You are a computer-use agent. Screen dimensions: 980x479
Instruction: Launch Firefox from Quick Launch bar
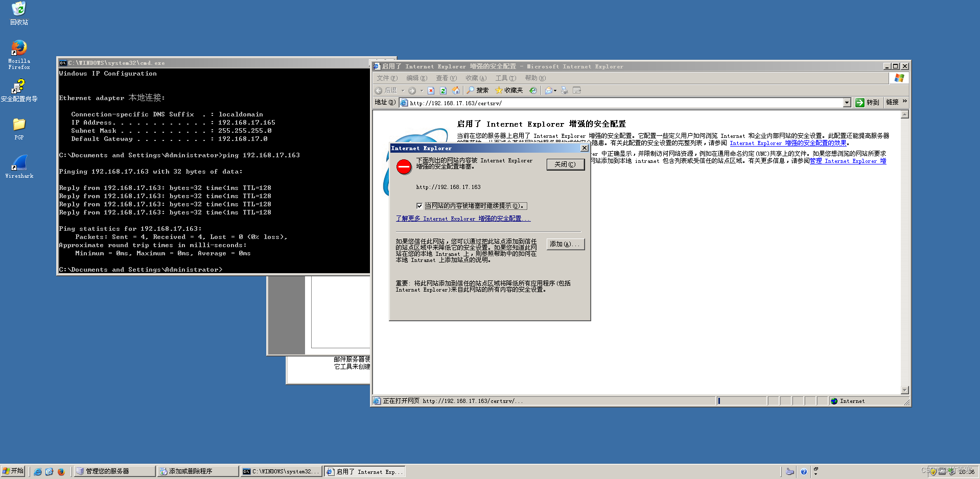(x=61, y=471)
